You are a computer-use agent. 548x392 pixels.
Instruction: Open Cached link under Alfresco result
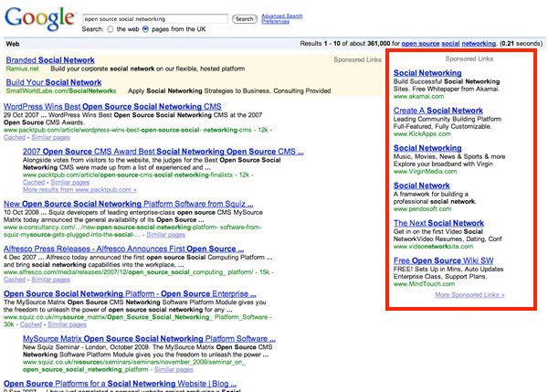click(x=15, y=280)
